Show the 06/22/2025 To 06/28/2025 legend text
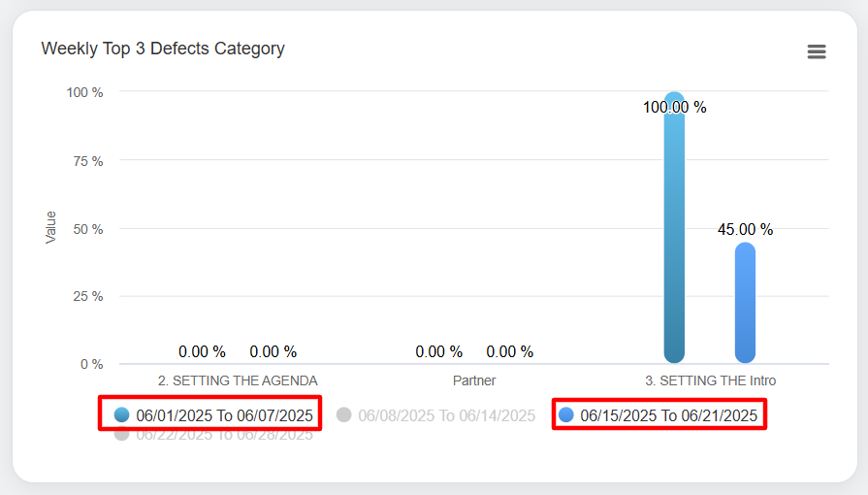 (x=224, y=435)
